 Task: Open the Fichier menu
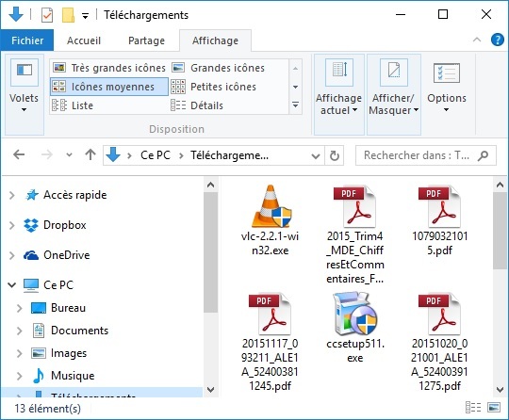click(x=27, y=40)
